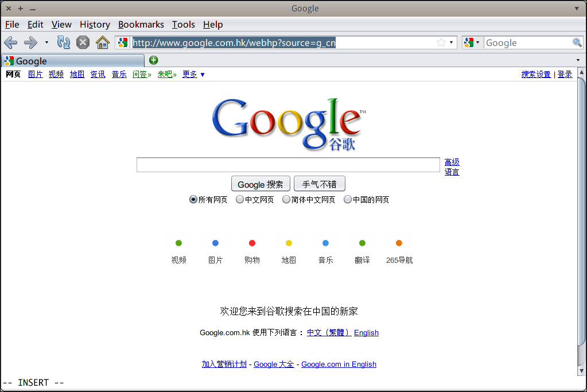587x392 pixels.
Task: Go forward using the Forward arrow
Action: (x=30, y=42)
